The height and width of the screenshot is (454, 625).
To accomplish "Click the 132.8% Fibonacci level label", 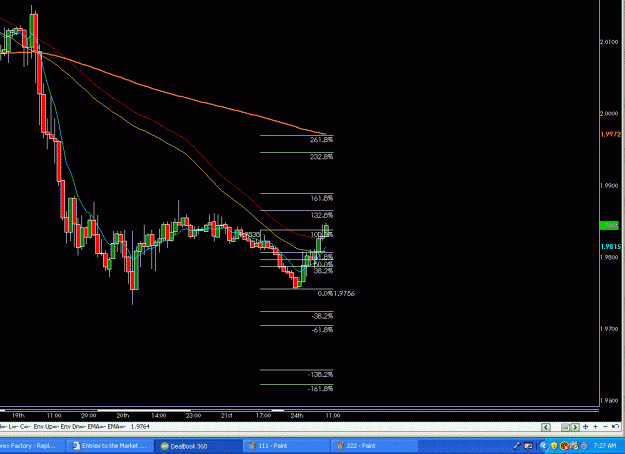I will (322, 215).
